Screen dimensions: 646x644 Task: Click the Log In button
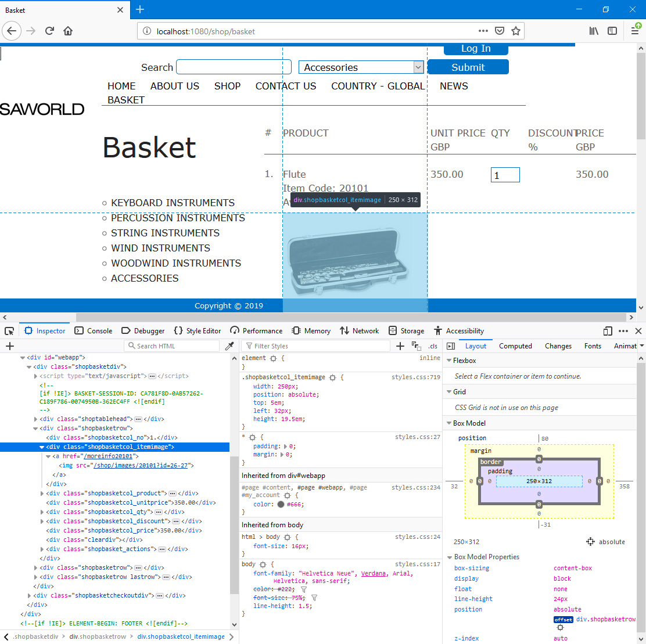pyautogui.click(x=476, y=49)
